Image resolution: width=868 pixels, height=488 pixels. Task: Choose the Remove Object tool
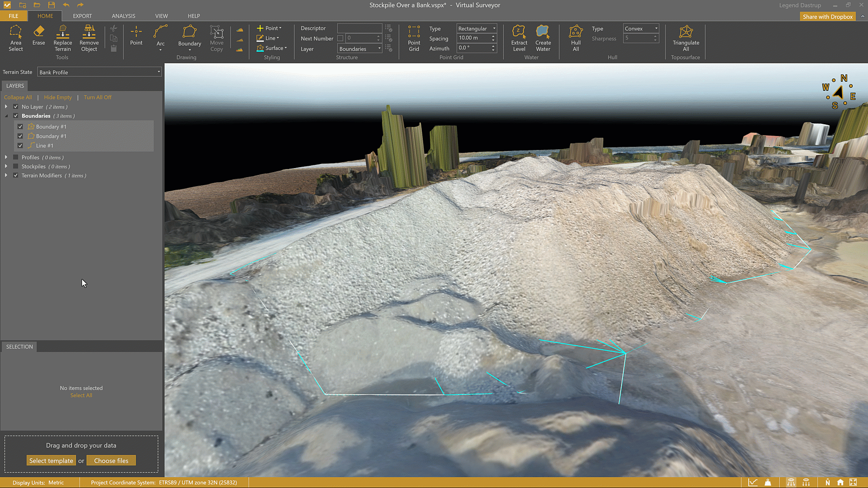[x=89, y=38]
